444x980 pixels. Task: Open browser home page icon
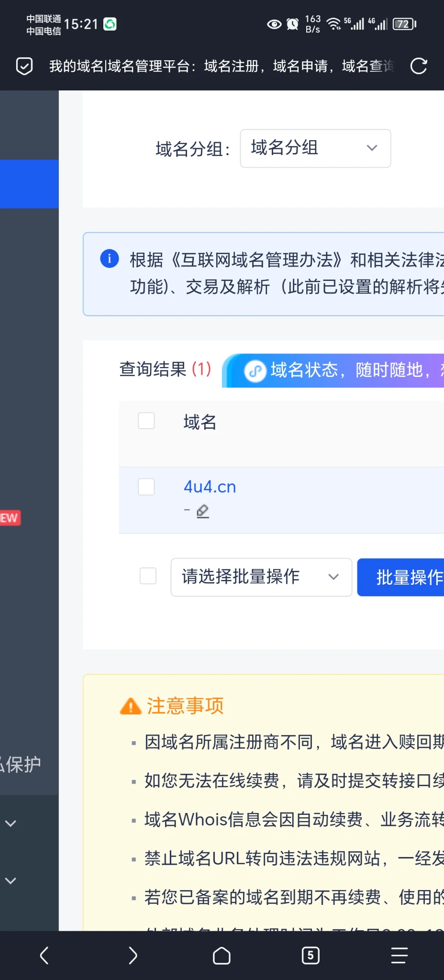tap(222, 955)
